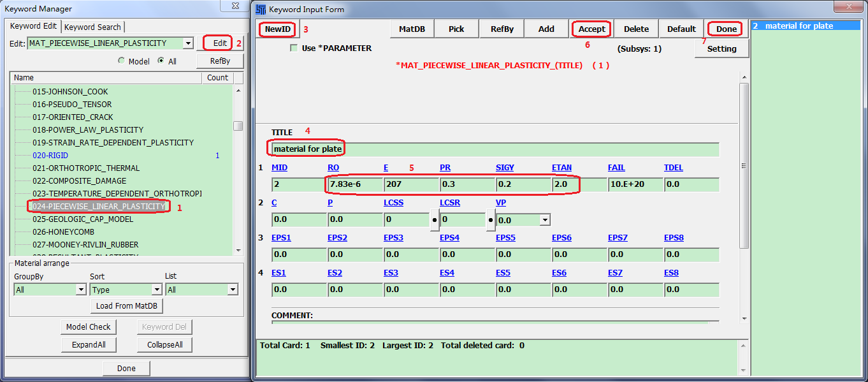This screenshot has height=382, width=868.
Task: Enable the Use *PARAMETER checkbox
Action: (x=294, y=48)
